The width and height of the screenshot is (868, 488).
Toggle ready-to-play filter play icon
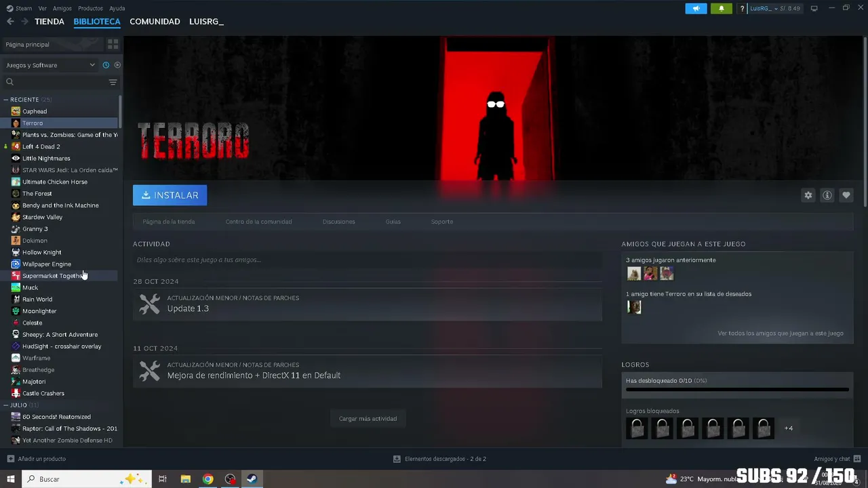[117, 65]
